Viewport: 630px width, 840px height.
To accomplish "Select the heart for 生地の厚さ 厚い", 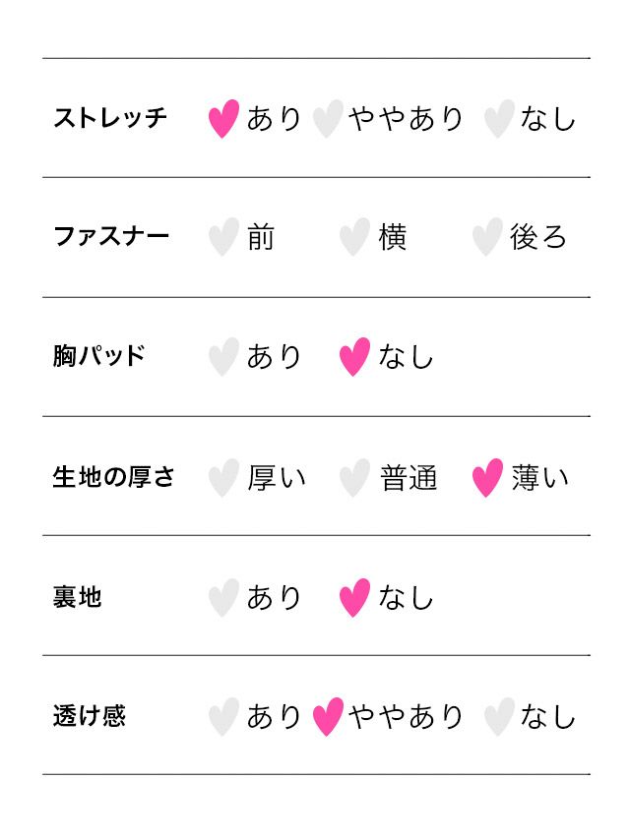I will point(224,478).
